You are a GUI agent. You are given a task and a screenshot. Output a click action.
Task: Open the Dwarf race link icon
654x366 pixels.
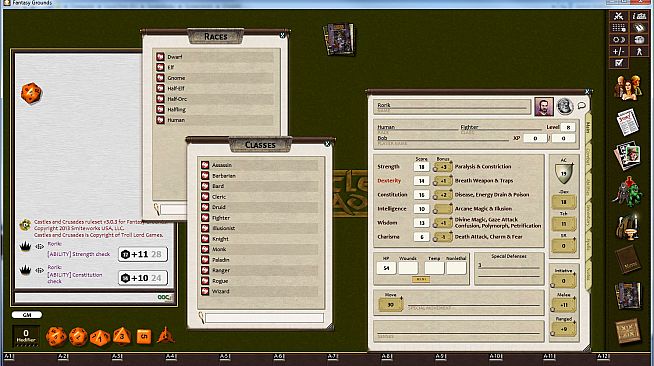tap(160, 56)
